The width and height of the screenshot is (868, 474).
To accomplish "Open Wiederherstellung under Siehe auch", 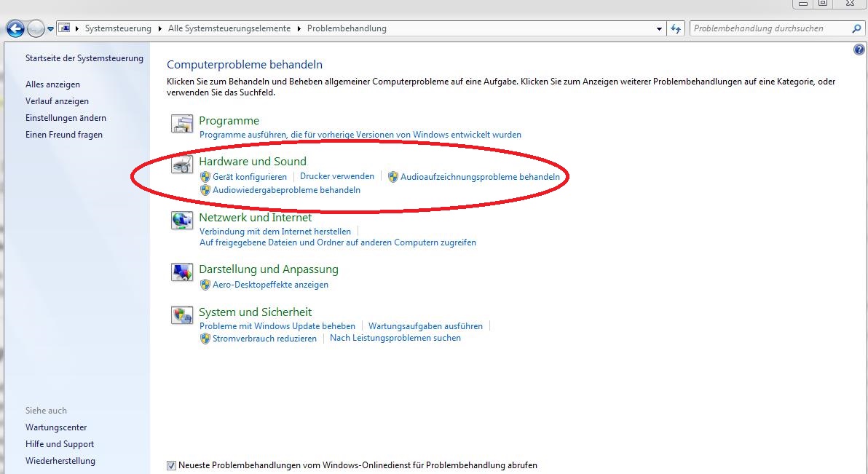I will point(60,460).
